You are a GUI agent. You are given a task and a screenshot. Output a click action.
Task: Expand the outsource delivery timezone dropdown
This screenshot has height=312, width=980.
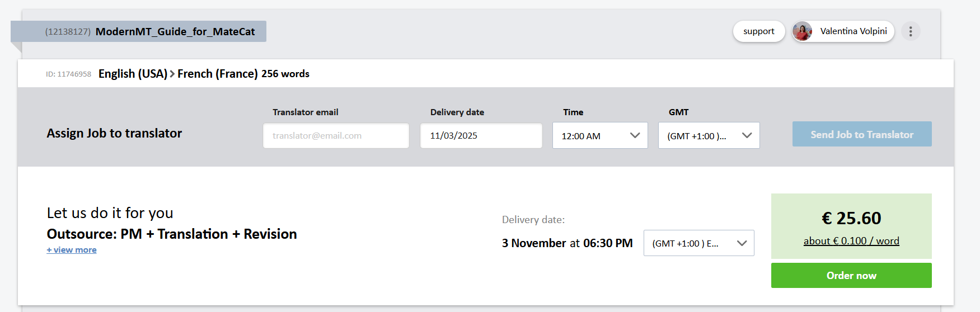(x=698, y=243)
